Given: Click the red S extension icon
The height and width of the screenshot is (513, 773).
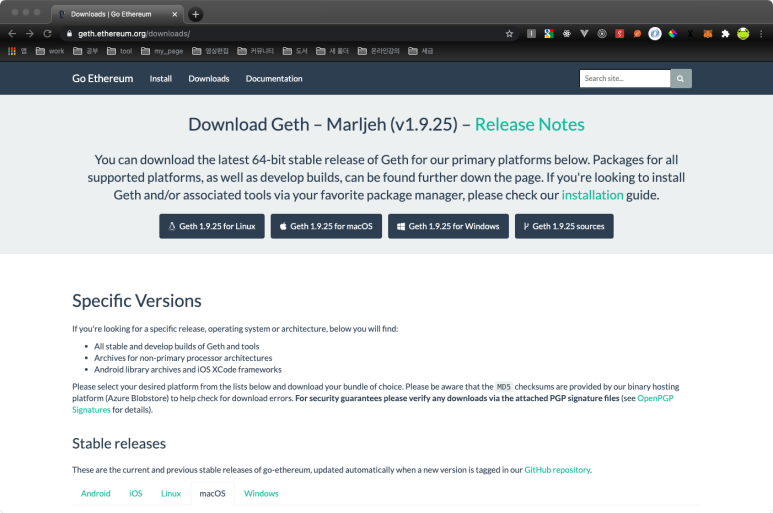Looking at the screenshot, I should pyautogui.click(x=620, y=34).
